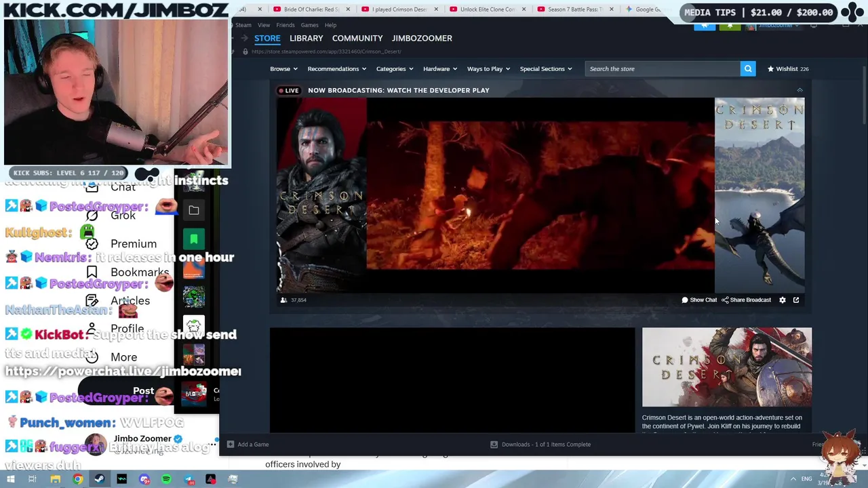Open the Games menu
Image resolution: width=868 pixels, height=488 pixels.
(x=310, y=25)
